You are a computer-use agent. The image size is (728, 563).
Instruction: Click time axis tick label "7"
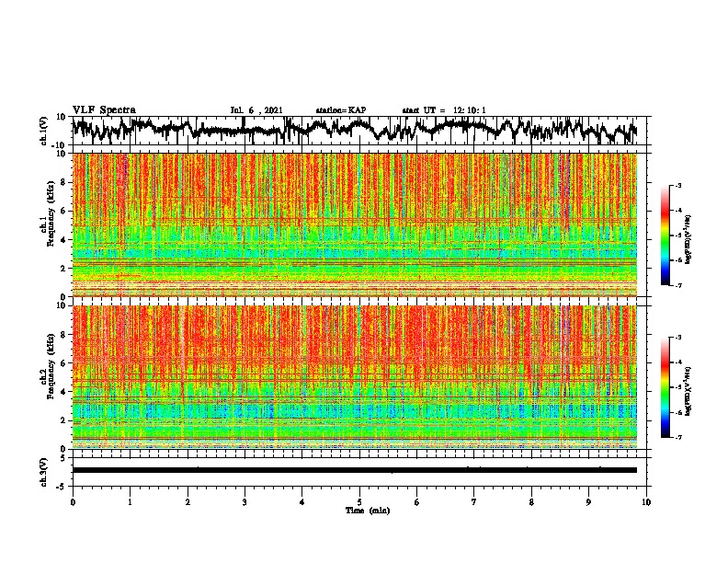tap(474, 502)
